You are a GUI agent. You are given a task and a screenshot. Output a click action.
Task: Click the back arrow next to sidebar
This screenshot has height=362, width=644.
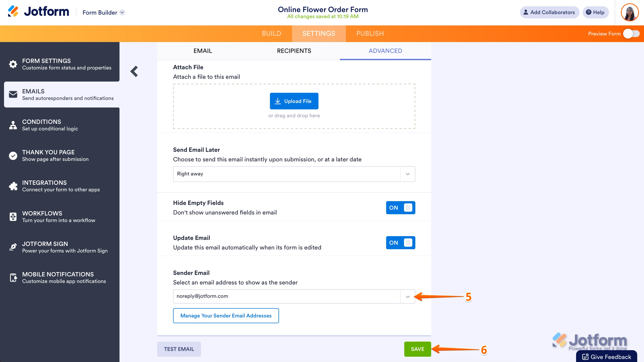tap(134, 71)
